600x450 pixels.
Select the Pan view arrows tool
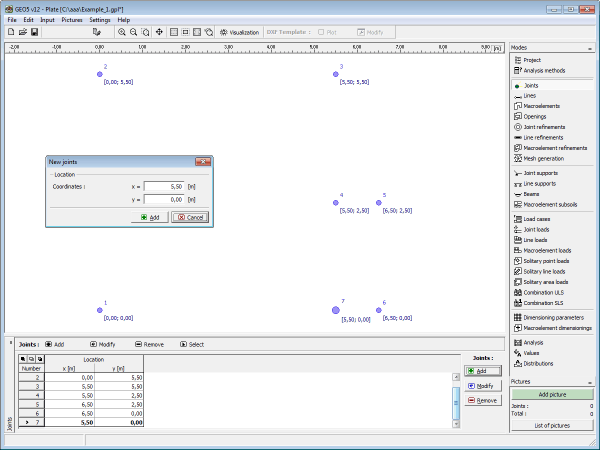point(160,32)
